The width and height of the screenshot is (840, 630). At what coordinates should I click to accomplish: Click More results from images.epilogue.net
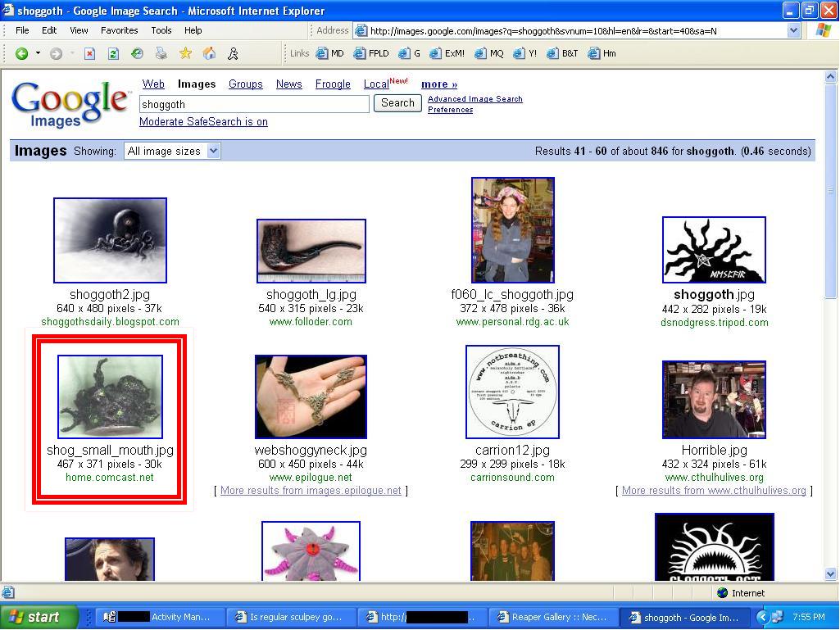[311, 490]
